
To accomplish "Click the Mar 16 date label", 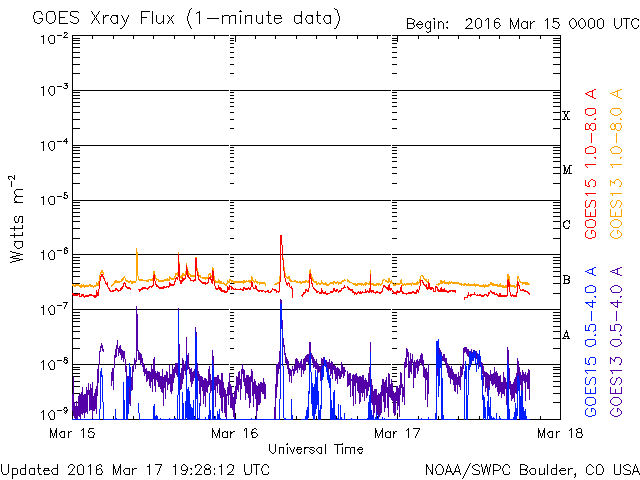I will pos(235,433).
